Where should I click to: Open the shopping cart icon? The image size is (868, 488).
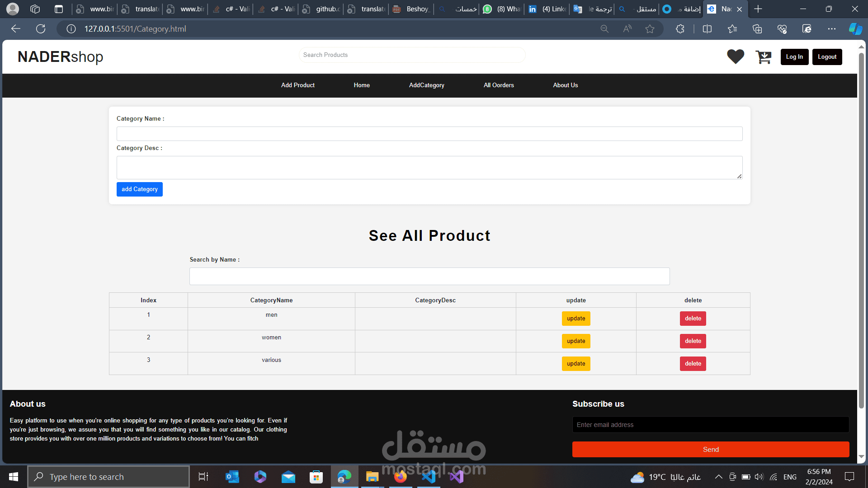(764, 57)
